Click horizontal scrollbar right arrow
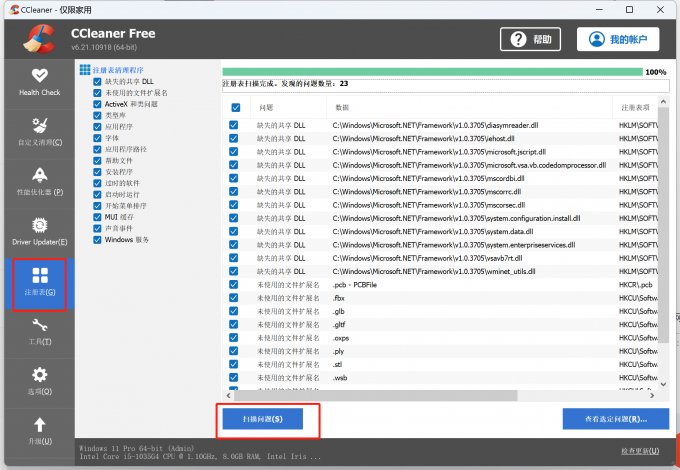680x470 pixels. click(x=652, y=395)
